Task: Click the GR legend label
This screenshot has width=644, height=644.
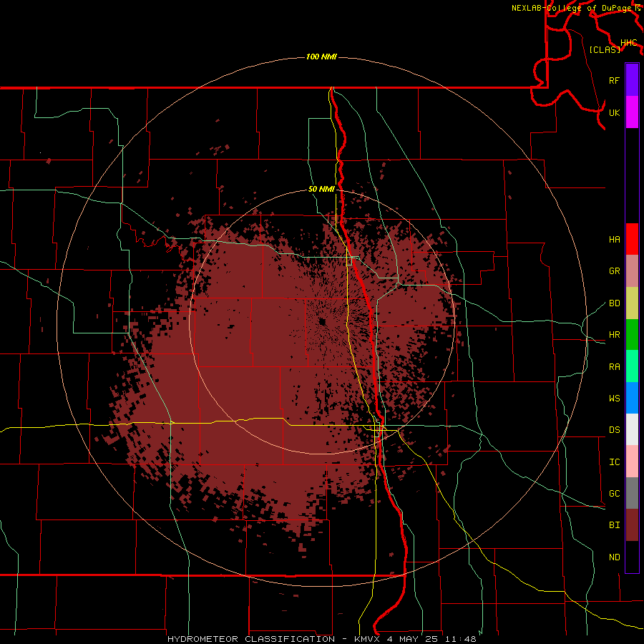Action: click(614, 271)
